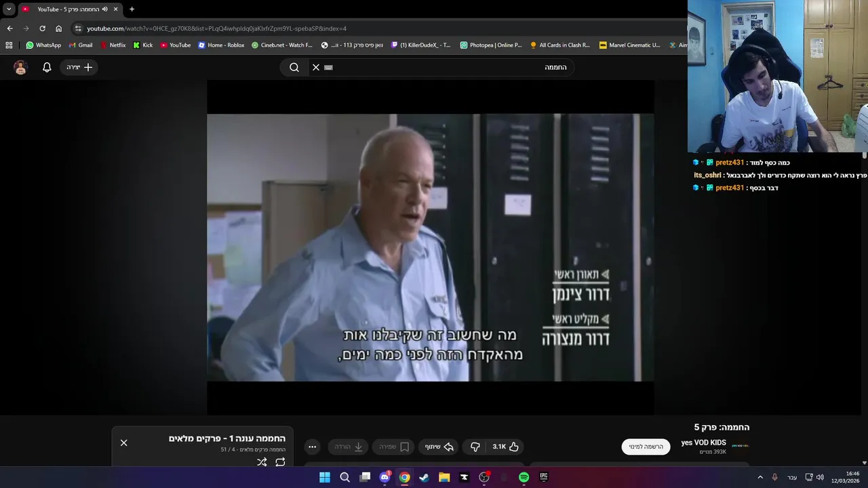Screen dimensions: 868x488
Task: Open the more actions three-dot menu
Action: pos(312,447)
